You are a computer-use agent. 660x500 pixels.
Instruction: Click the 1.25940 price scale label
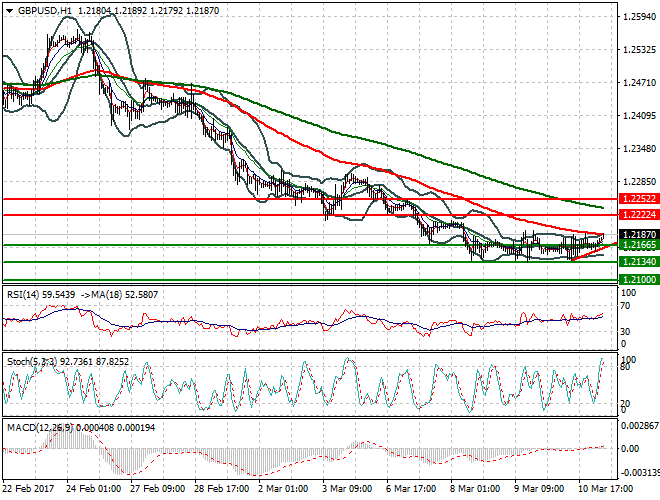638,17
